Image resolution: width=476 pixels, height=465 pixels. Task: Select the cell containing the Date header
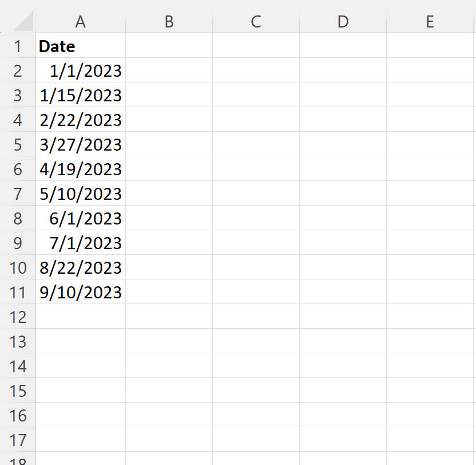coord(81,46)
